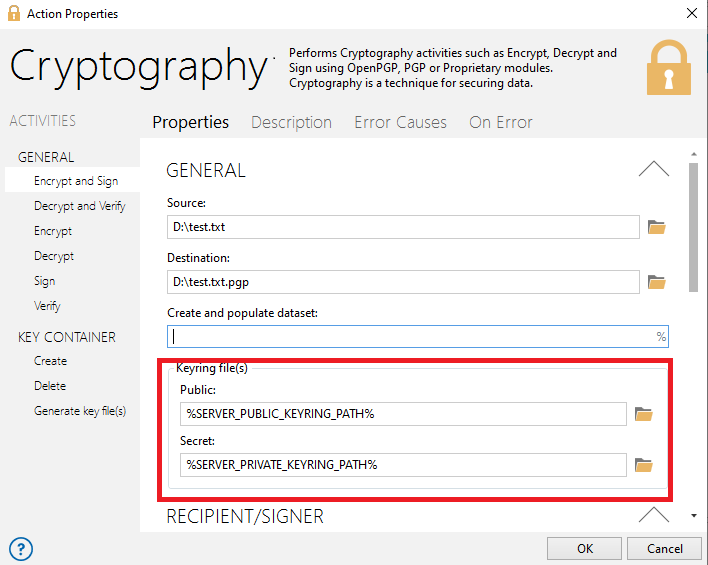Pick Generate key file(s) activity
The height and width of the screenshot is (565, 708).
click(x=80, y=411)
